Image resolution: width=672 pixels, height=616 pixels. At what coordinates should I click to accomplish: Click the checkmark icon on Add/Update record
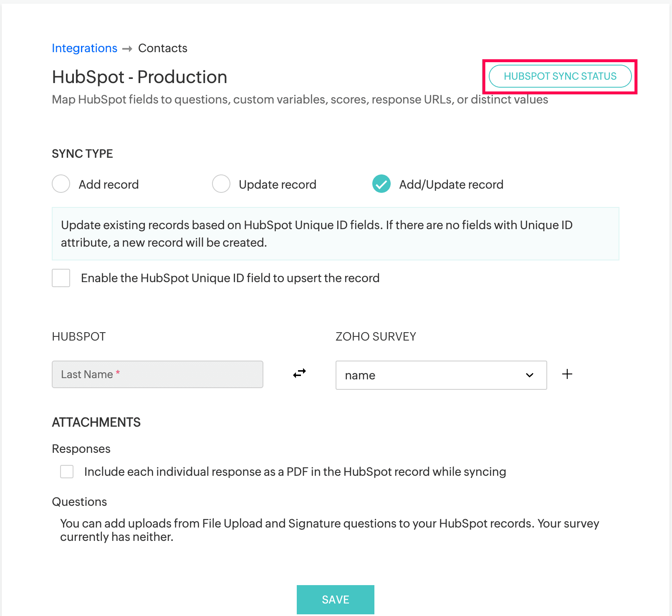click(381, 184)
